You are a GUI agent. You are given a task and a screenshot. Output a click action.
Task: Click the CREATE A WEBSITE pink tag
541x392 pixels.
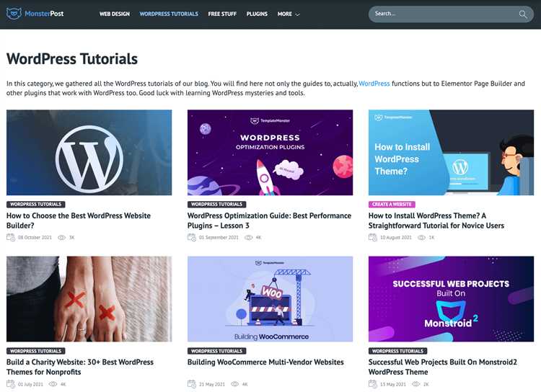coord(392,205)
